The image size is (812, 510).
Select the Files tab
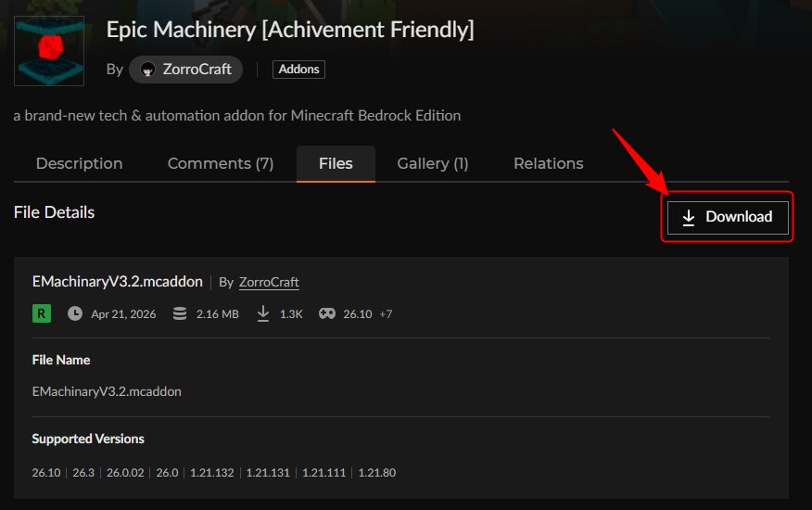pos(336,163)
